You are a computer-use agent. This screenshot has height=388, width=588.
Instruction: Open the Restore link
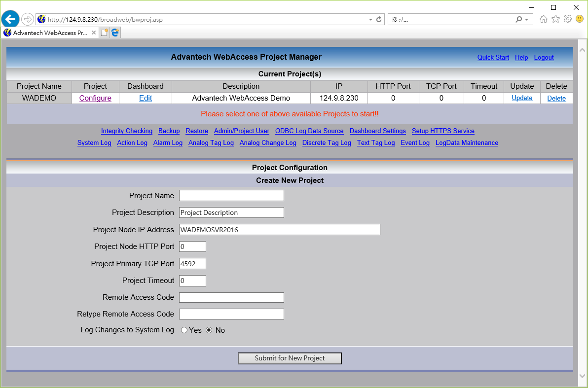click(x=197, y=131)
